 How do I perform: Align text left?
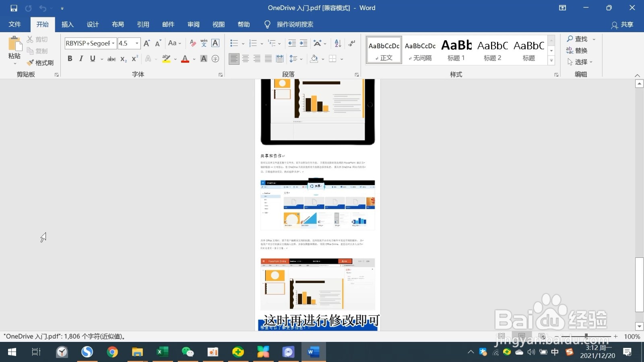coord(234,59)
